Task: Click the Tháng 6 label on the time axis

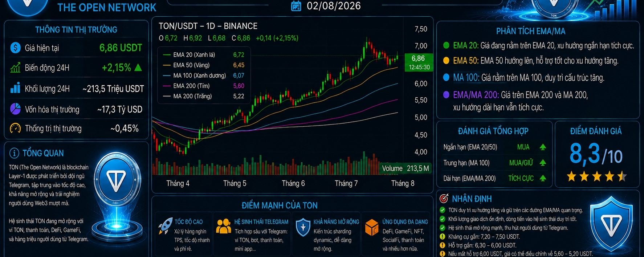Action: point(293,183)
